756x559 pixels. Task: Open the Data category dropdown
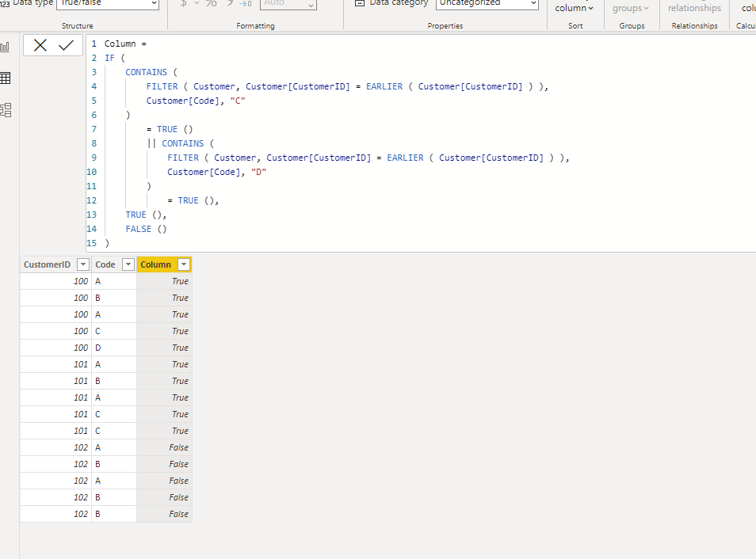pos(487,3)
